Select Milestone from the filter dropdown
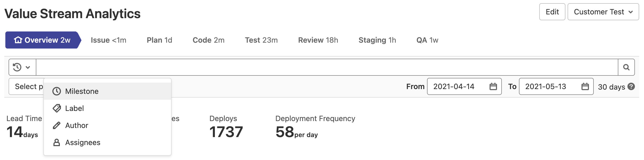Screen dimensions: 644x160 82,91
